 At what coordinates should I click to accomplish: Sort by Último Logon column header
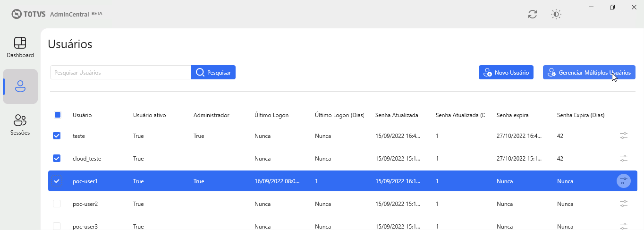click(x=271, y=115)
